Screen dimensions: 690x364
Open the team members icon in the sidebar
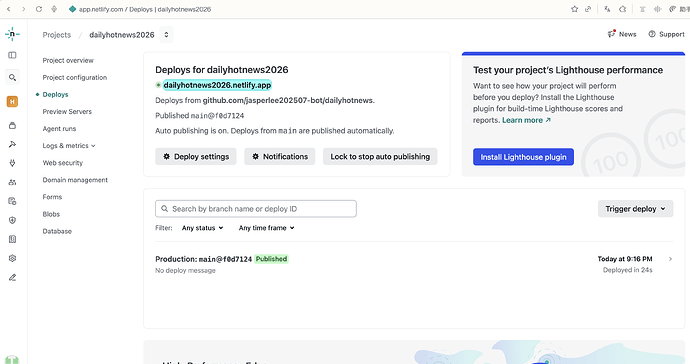point(12,182)
